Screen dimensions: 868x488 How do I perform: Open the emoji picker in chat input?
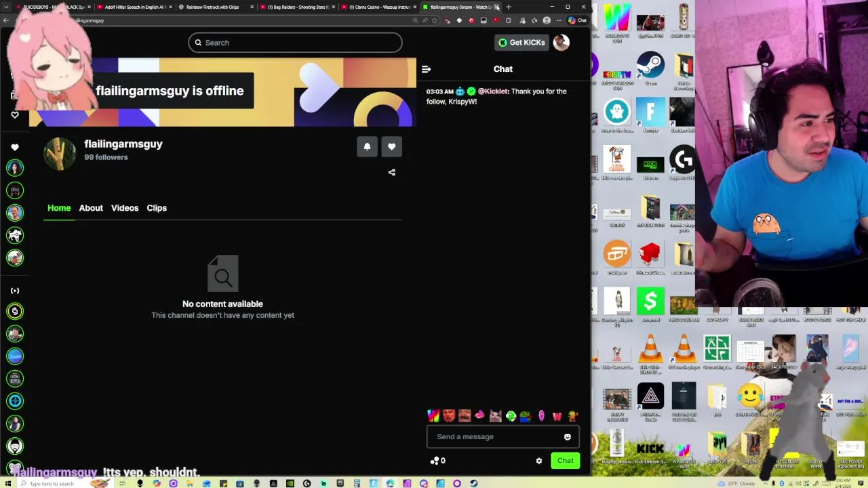click(x=568, y=437)
